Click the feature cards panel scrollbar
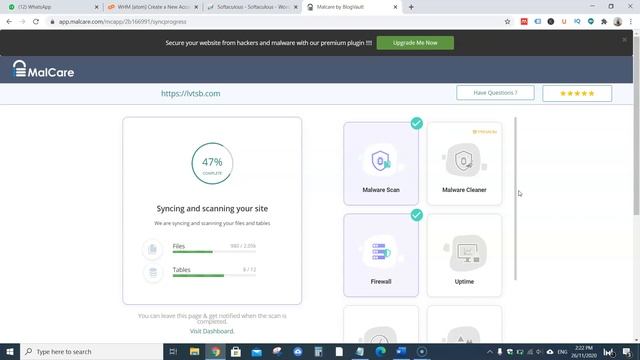The image size is (640, 360). pos(516,198)
